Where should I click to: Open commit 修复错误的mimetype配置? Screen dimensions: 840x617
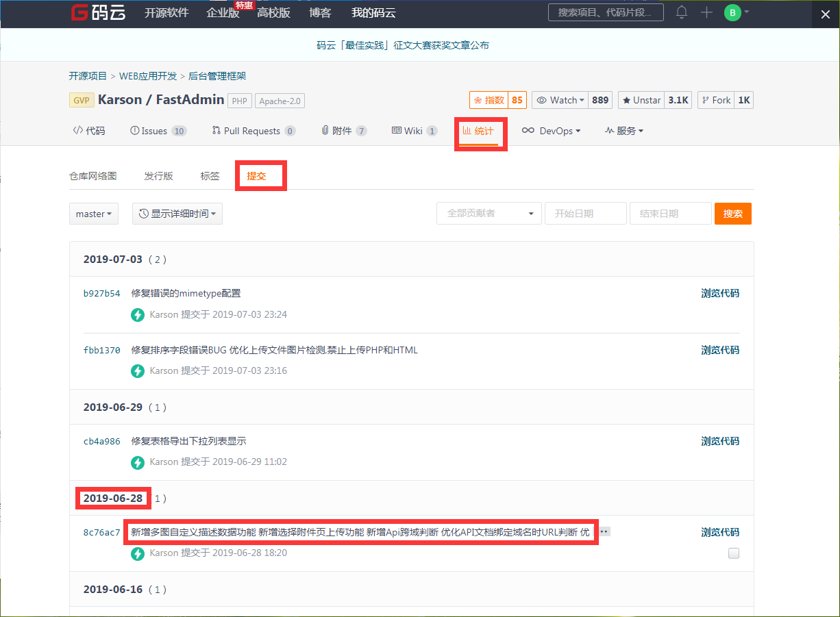(x=186, y=293)
